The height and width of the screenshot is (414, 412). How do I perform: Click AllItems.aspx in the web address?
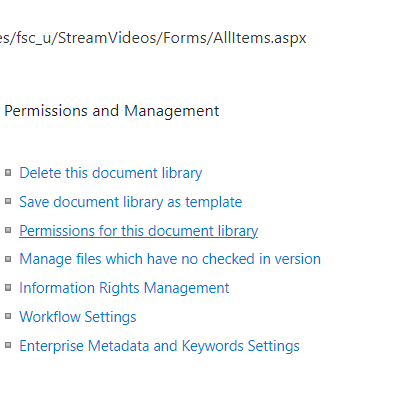260,38
